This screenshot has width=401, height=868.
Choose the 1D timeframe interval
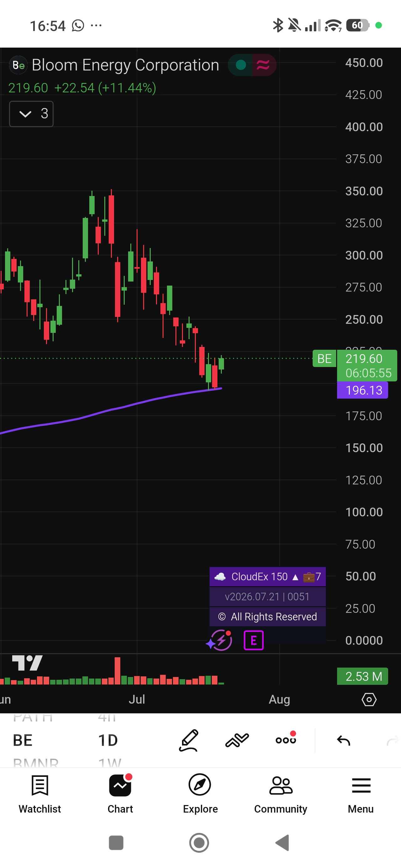pyautogui.click(x=108, y=740)
